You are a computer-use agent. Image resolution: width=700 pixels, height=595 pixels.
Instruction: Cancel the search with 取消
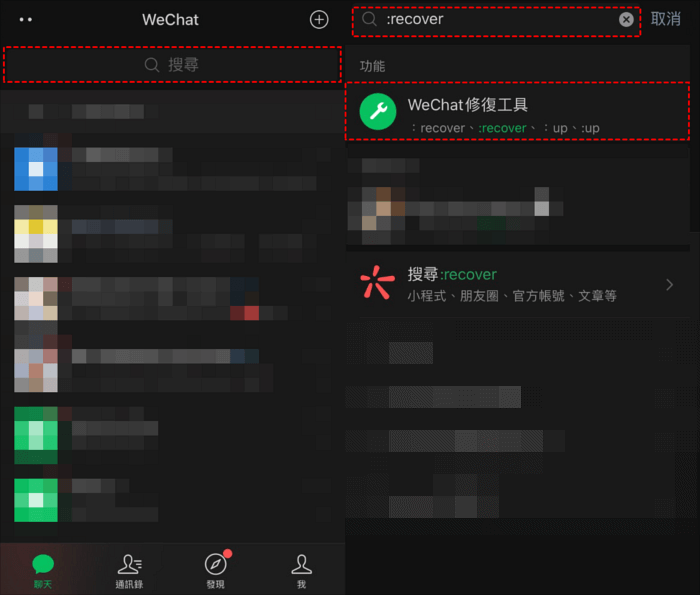pos(665,19)
